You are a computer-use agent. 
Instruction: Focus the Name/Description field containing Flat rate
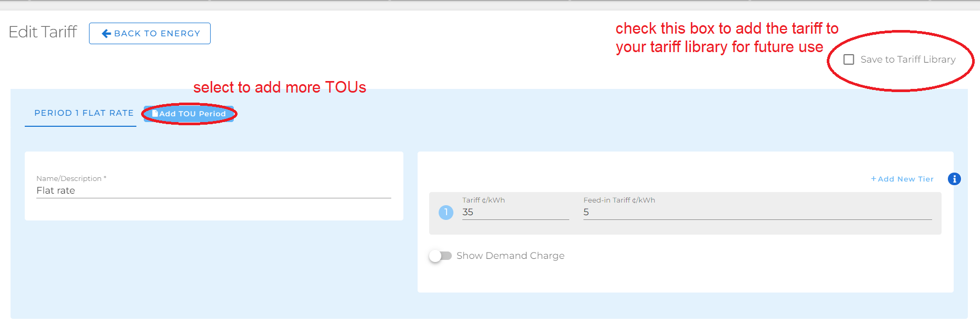click(x=213, y=190)
